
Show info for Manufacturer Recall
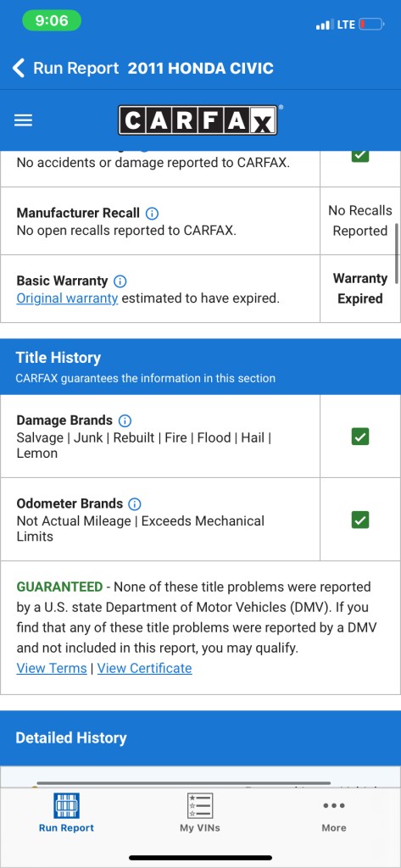pyautogui.click(x=153, y=213)
